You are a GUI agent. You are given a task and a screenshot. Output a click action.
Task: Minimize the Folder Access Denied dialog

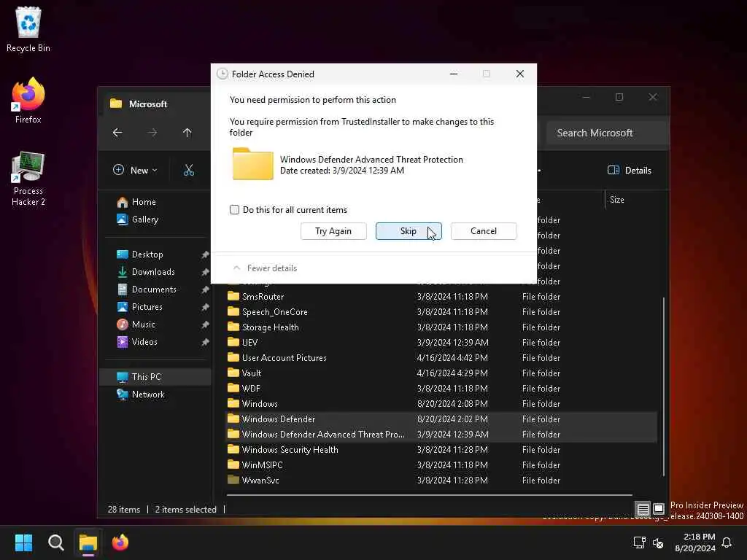coord(454,74)
